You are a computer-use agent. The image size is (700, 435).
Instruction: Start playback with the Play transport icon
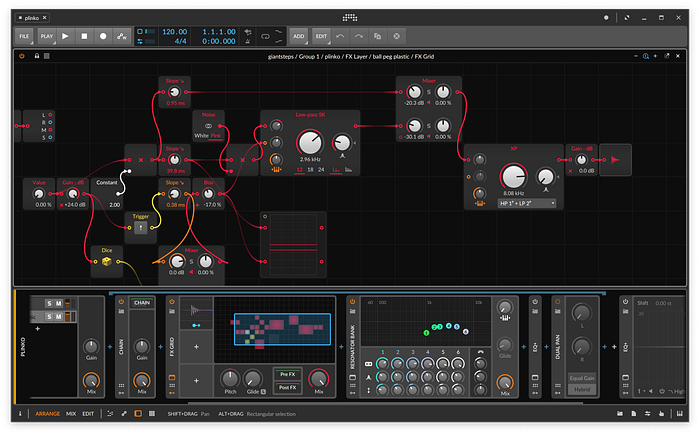[x=65, y=36]
